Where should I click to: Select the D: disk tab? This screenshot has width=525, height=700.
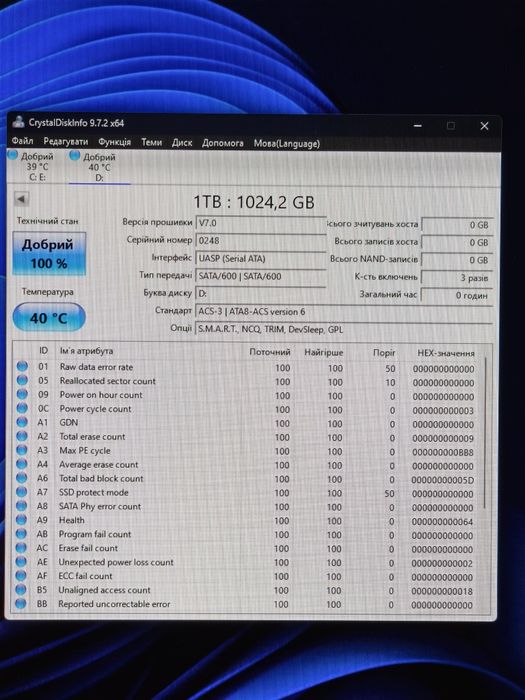tap(99, 167)
